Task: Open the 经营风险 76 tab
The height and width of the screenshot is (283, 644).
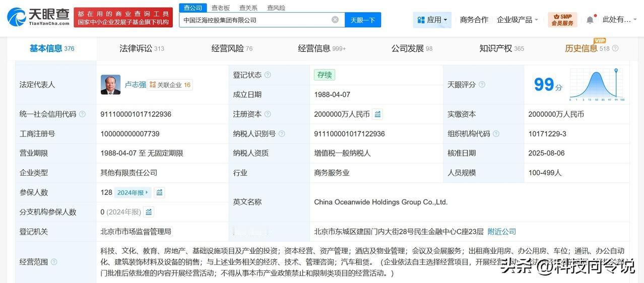Action: tap(232, 48)
